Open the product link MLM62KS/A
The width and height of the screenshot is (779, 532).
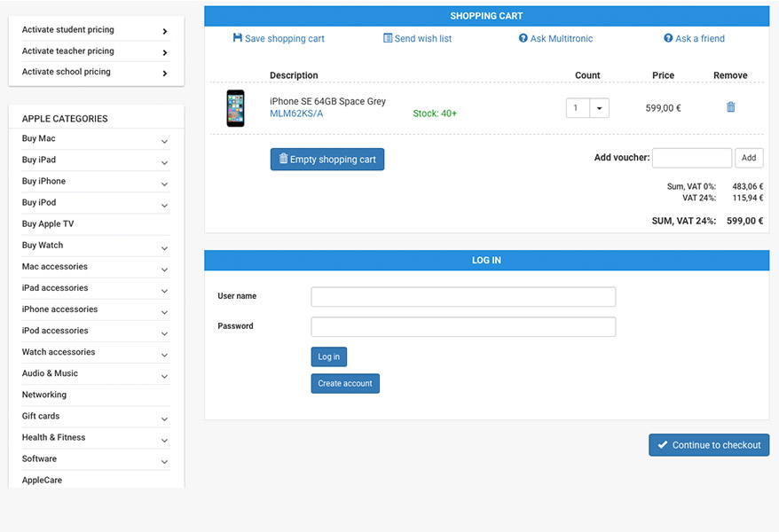point(296,113)
